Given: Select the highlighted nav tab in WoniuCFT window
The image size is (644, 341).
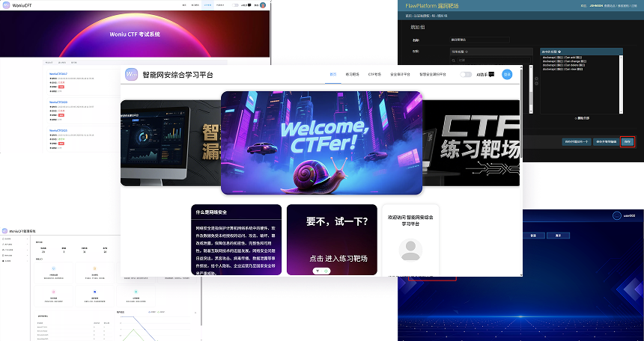Looking at the screenshot, I should 208,5.
